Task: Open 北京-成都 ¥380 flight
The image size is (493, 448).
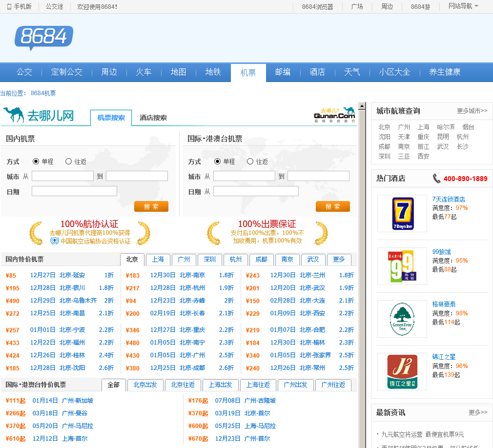Action: tap(192, 368)
